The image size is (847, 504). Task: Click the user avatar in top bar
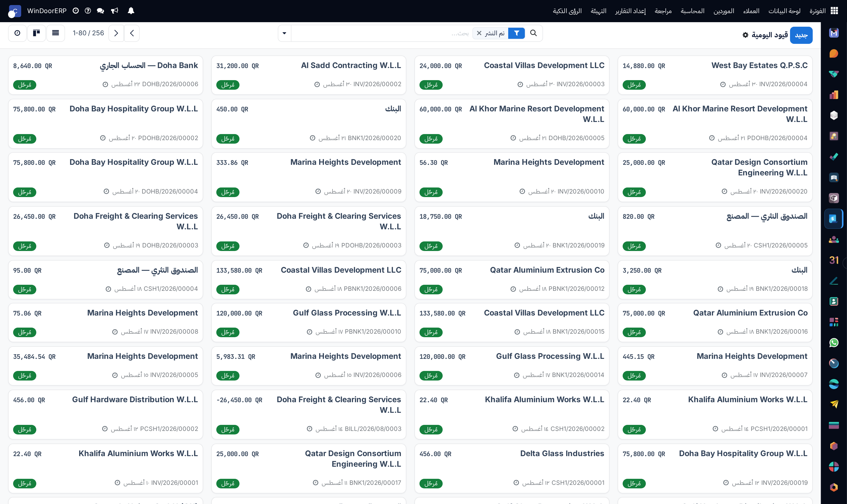(x=15, y=11)
